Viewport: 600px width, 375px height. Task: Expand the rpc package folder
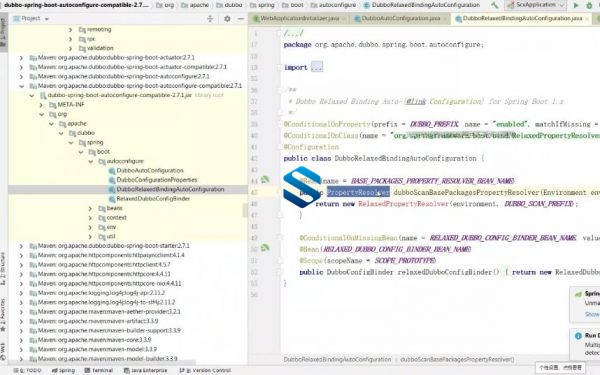(x=70, y=39)
